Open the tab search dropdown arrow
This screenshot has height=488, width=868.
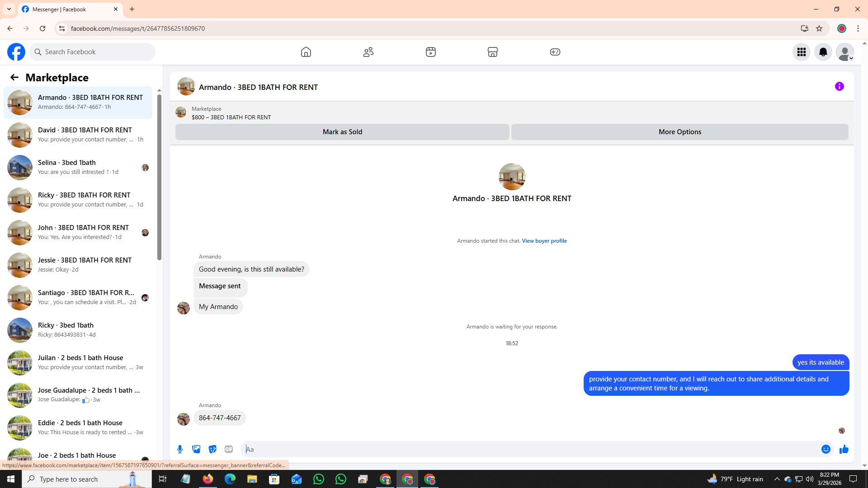[9, 9]
